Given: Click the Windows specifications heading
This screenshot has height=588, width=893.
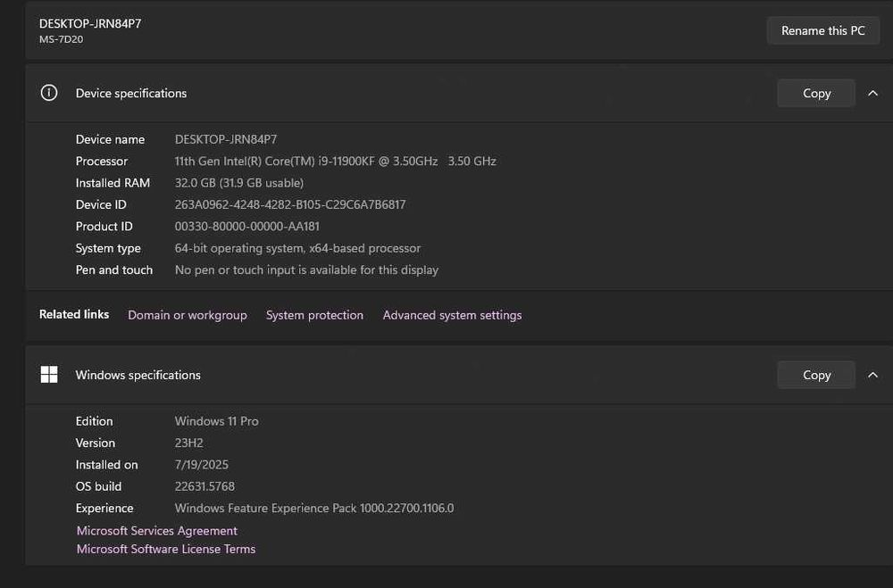Looking at the screenshot, I should (x=138, y=375).
